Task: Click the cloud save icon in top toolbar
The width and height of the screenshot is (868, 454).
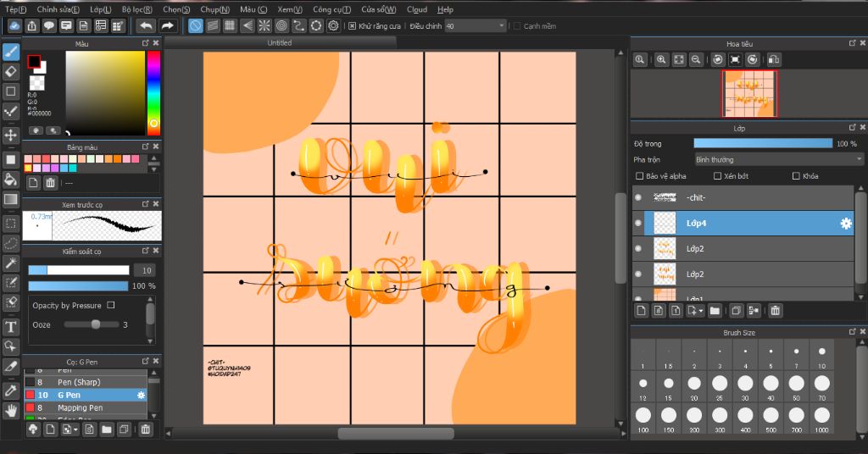Action: pyautogui.click(x=15, y=25)
